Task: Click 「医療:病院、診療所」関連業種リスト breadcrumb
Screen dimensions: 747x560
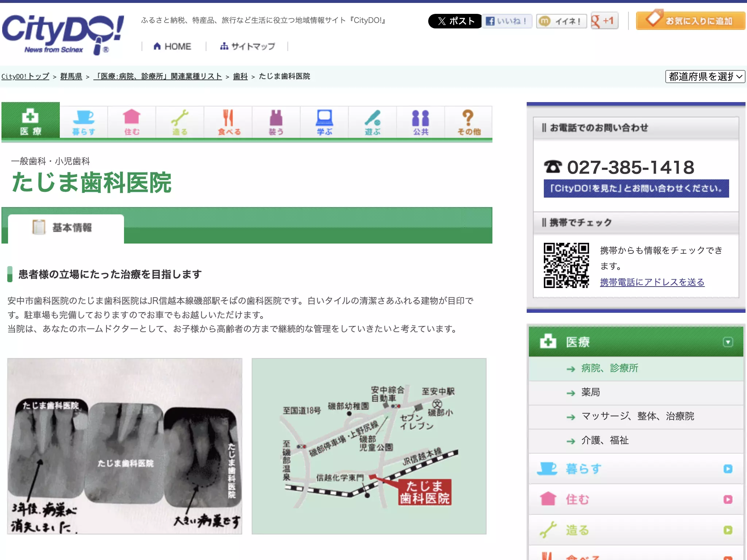Action: click(x=158, y=76)
